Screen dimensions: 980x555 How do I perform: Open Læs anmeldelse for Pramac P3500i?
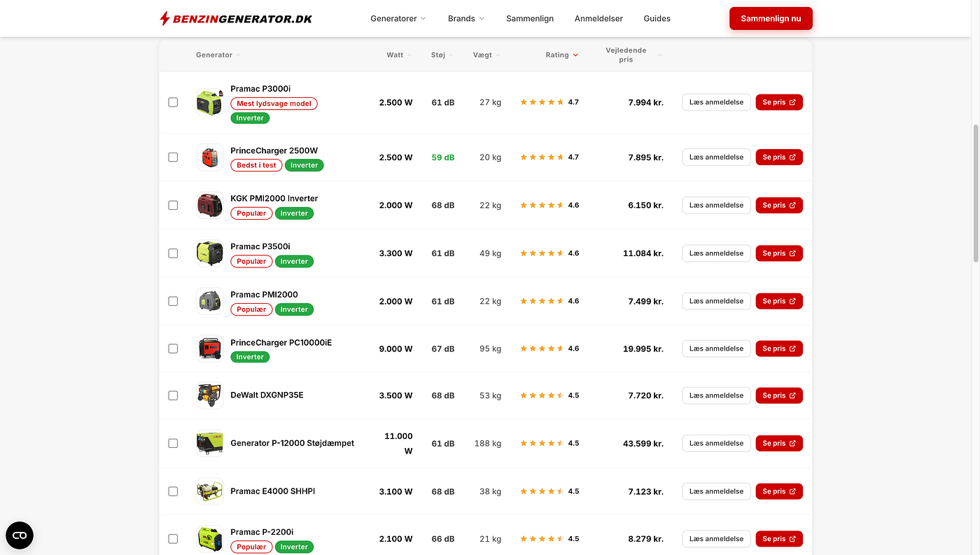point(716,253)
